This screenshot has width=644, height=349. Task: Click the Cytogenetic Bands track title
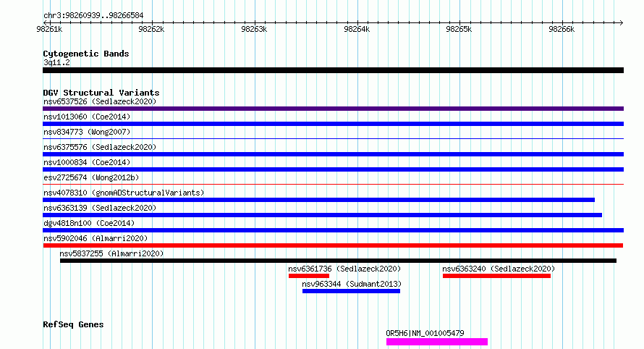point(86,54)
